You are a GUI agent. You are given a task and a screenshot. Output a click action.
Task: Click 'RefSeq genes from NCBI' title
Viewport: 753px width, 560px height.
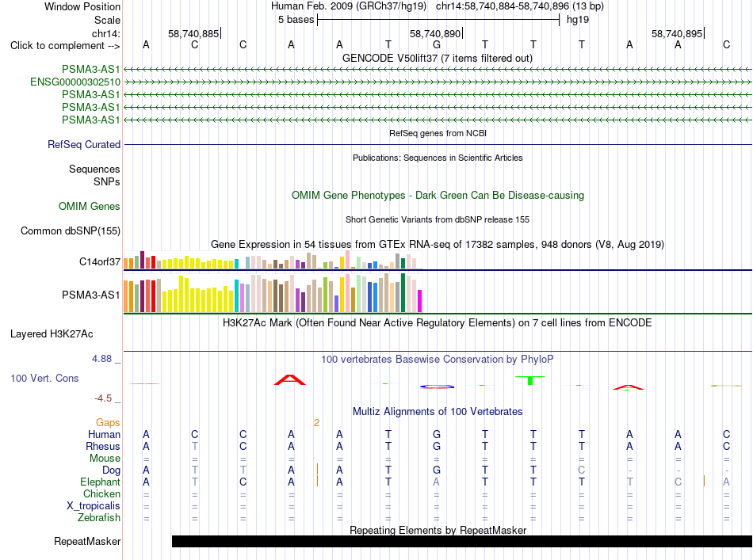pos(438,133)
